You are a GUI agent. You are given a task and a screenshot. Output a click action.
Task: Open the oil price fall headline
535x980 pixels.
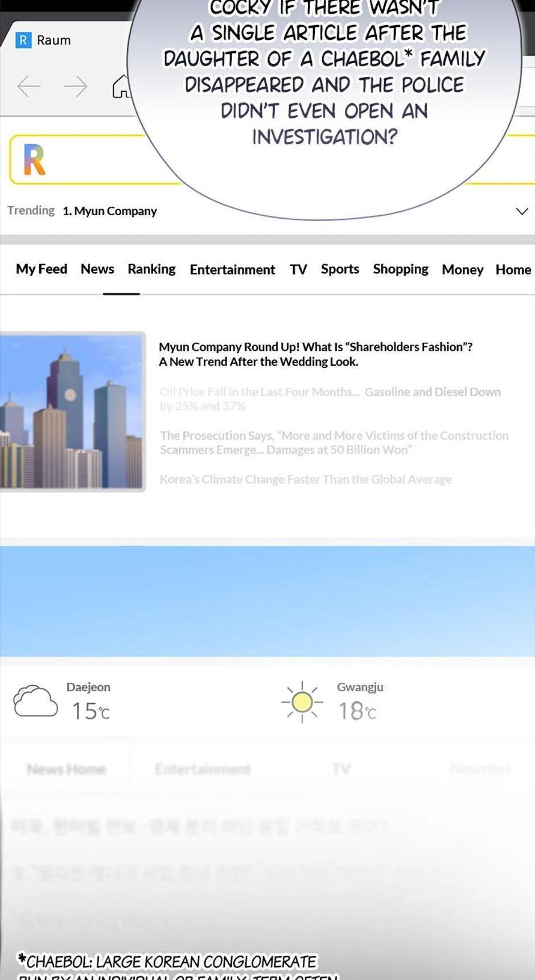(x=330, y=399)
